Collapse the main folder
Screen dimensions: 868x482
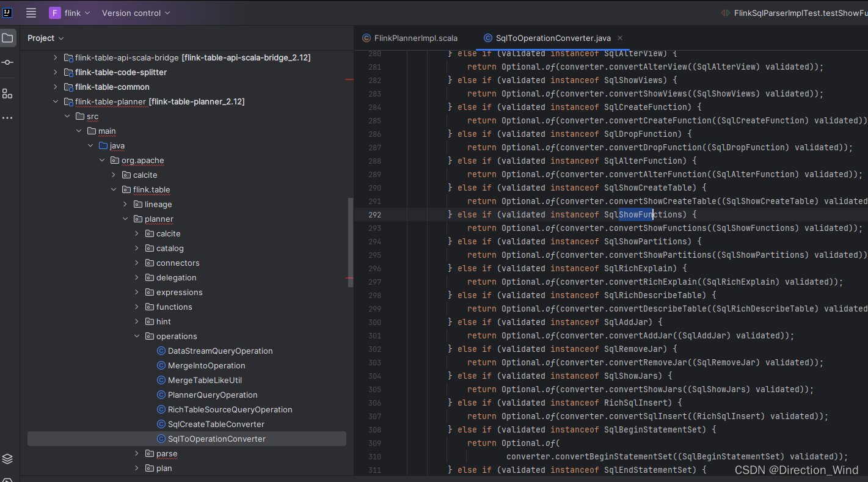pyautogui.click(x=79, y=131)
